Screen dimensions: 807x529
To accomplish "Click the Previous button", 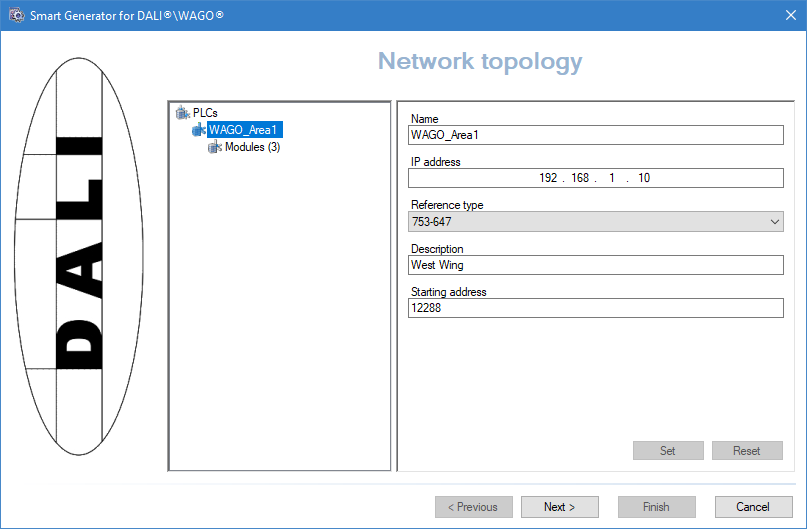I will (473, 507).
